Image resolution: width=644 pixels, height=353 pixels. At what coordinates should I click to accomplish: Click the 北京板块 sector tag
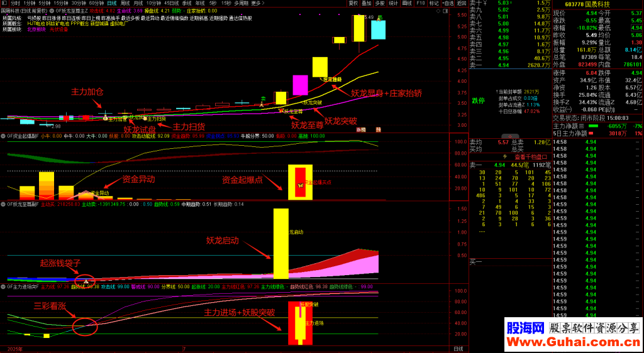[x=36, y=30]
